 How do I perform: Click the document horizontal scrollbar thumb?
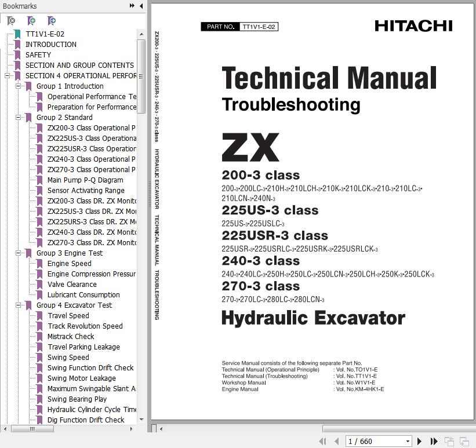pos(398,429)
